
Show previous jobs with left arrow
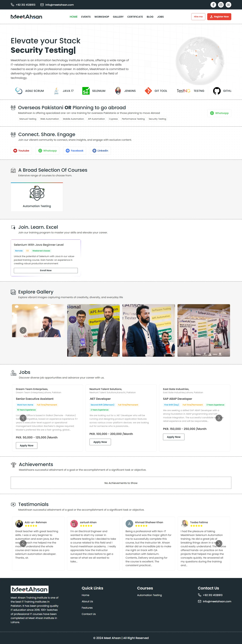pos(23,418)
